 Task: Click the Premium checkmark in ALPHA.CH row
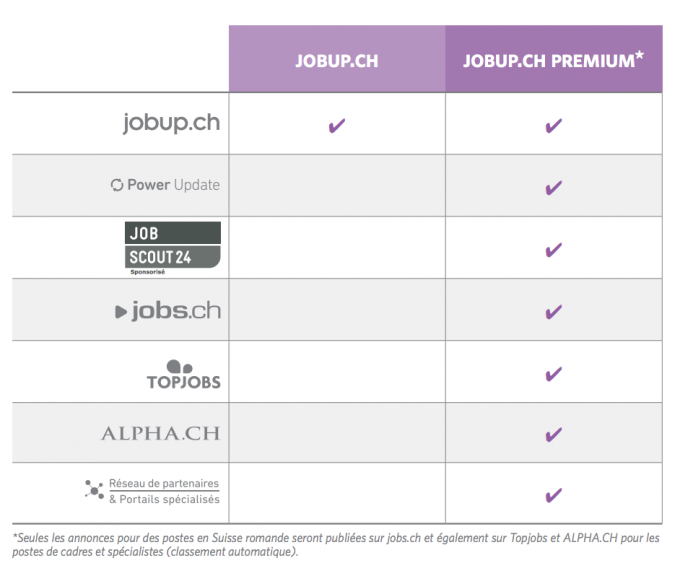(x=553, y=434)
